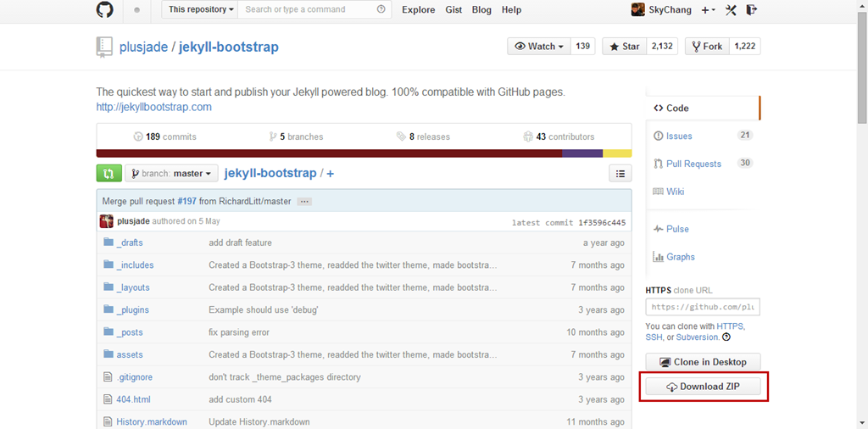Expand the commit message ellipsis
This screenshot has width=868, height=429.
click(x=304, y=202)
